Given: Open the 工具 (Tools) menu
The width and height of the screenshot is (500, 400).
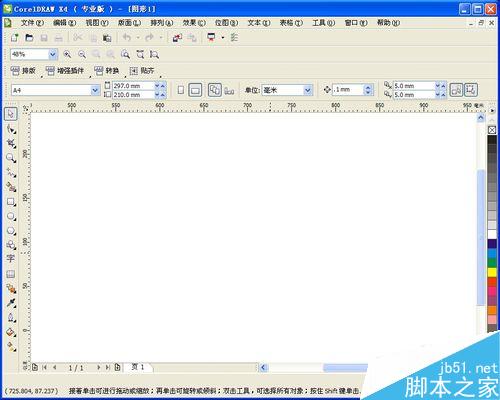Looking at the screenshot, I should 323,23.
